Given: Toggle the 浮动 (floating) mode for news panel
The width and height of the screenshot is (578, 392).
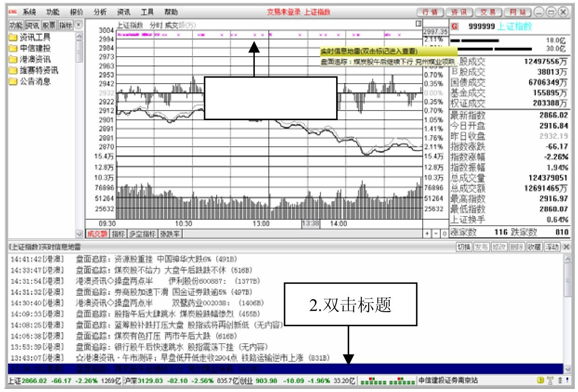Looking at the screenshot, I should [x=552, y=247].
